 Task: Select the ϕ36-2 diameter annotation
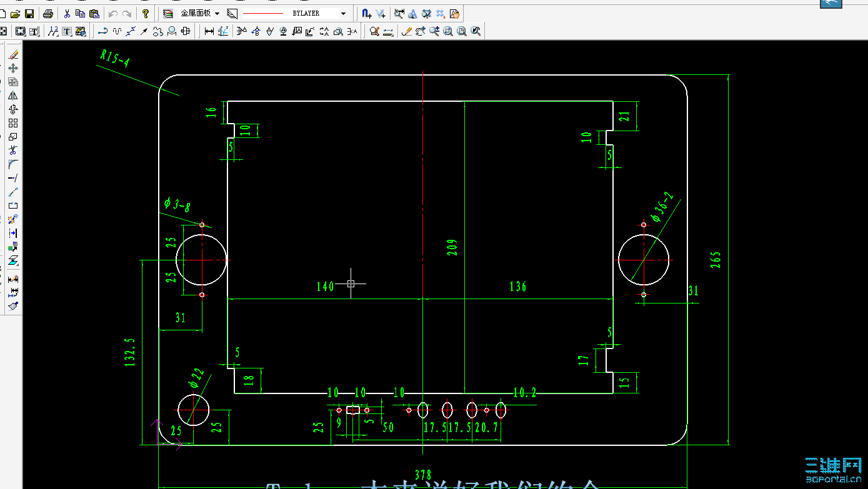662,207
